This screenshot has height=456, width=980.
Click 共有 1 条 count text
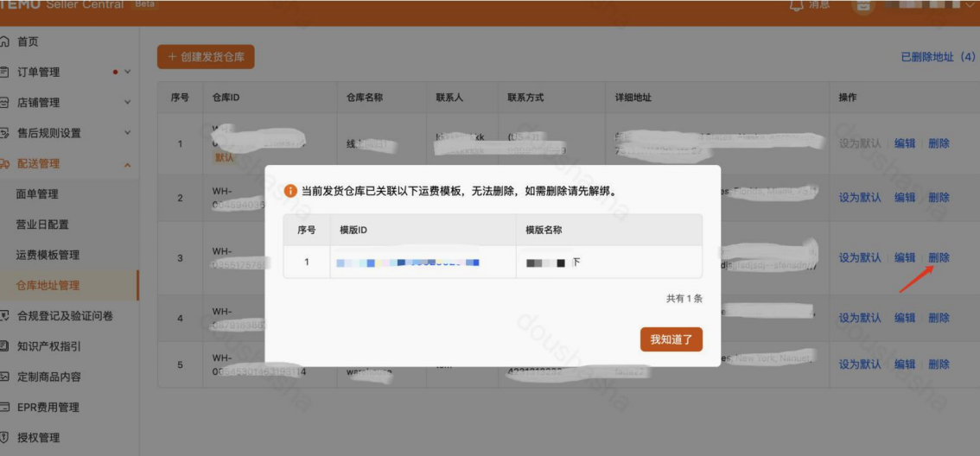(684, 299)
